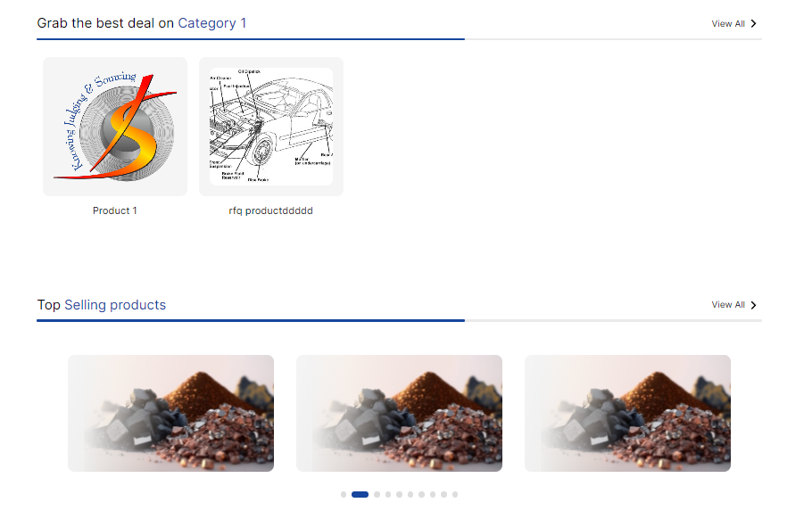Open the third top selling product card

(627, 413)
